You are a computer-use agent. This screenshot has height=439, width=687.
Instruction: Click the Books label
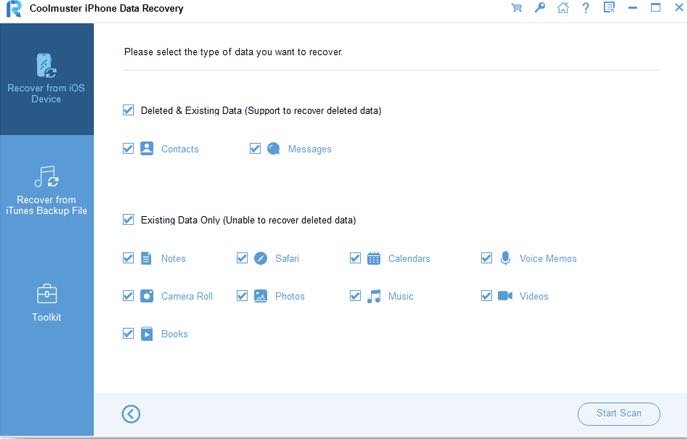174,334
